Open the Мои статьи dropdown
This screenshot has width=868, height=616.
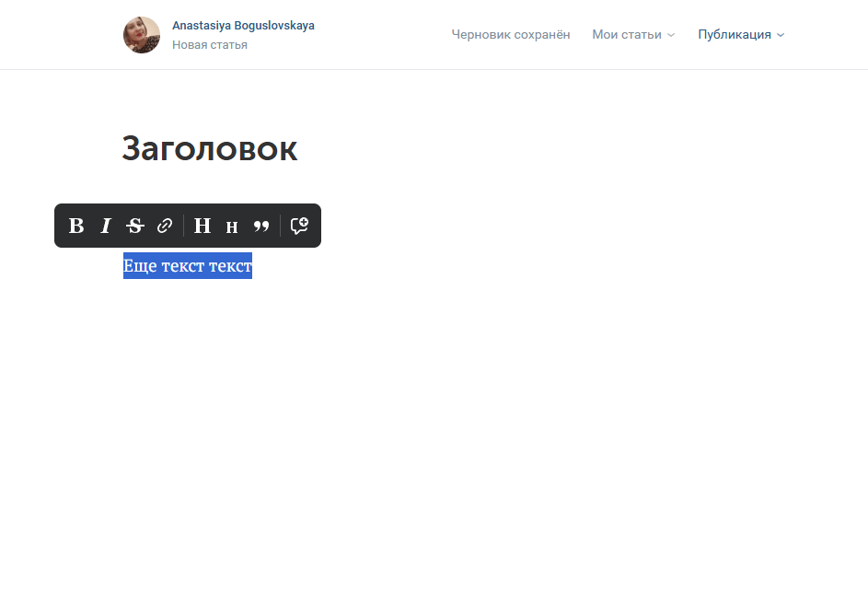(x=633, y=34)
